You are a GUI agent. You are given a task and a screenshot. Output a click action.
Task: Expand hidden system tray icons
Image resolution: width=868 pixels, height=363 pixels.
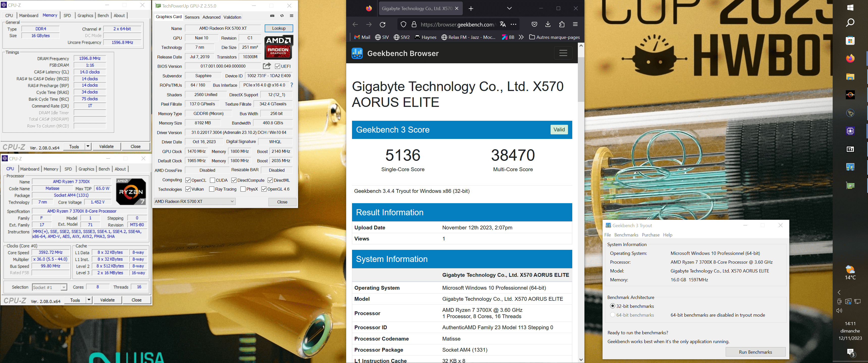839,292
